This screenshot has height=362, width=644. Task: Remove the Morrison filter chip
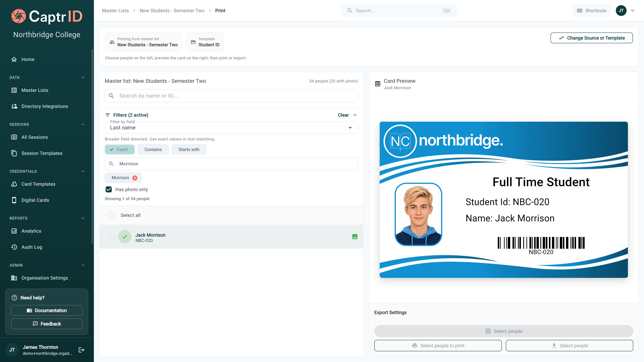point(135,178)
